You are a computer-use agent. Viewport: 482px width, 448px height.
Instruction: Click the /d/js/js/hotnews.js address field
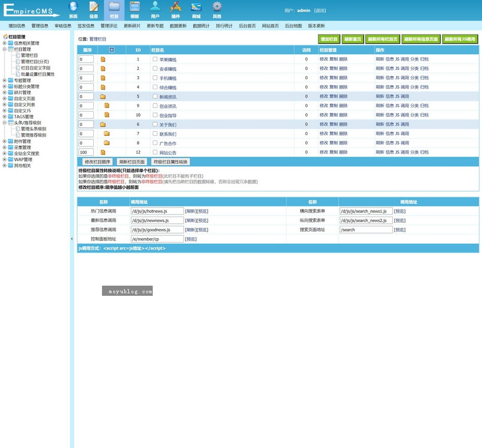click(x=157, y=211)
